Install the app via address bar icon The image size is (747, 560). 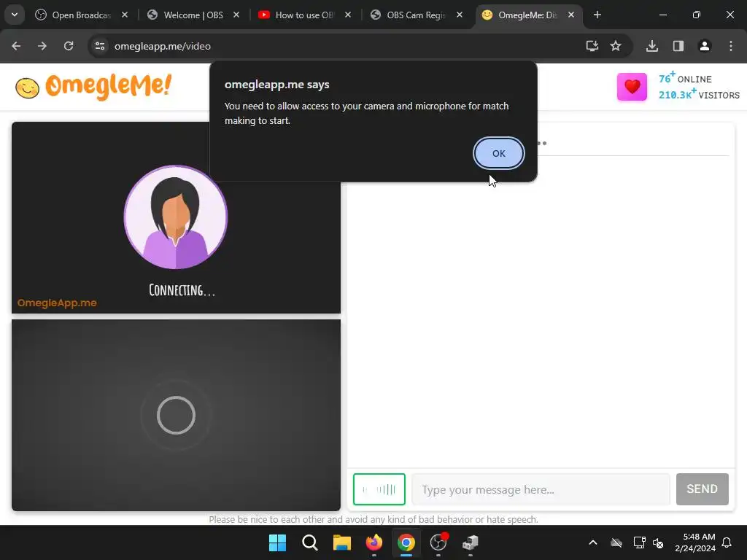tap(592, 46)
